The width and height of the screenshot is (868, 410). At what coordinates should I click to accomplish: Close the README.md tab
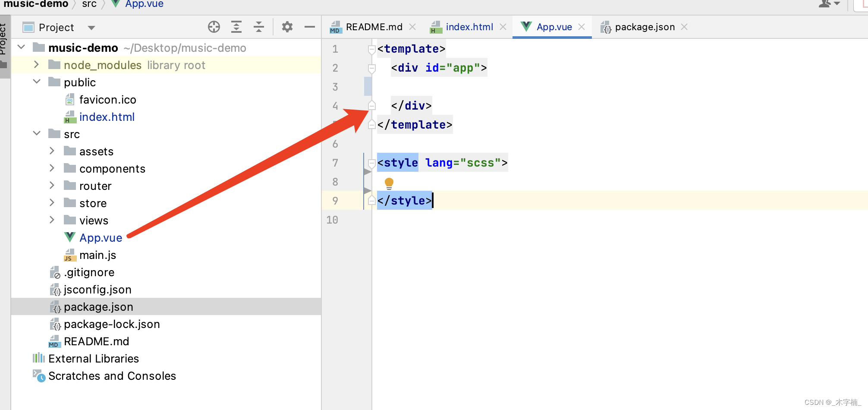pos(412,27)
